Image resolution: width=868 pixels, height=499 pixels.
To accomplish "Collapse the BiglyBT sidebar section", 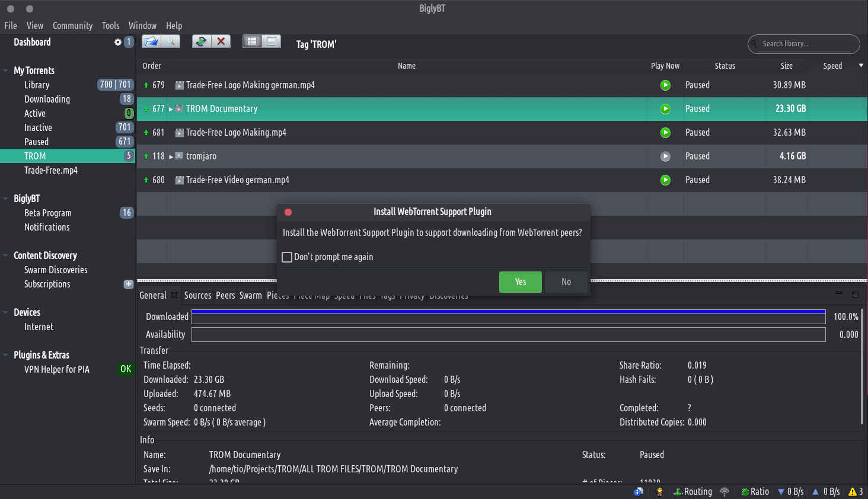I will point(5,199).
